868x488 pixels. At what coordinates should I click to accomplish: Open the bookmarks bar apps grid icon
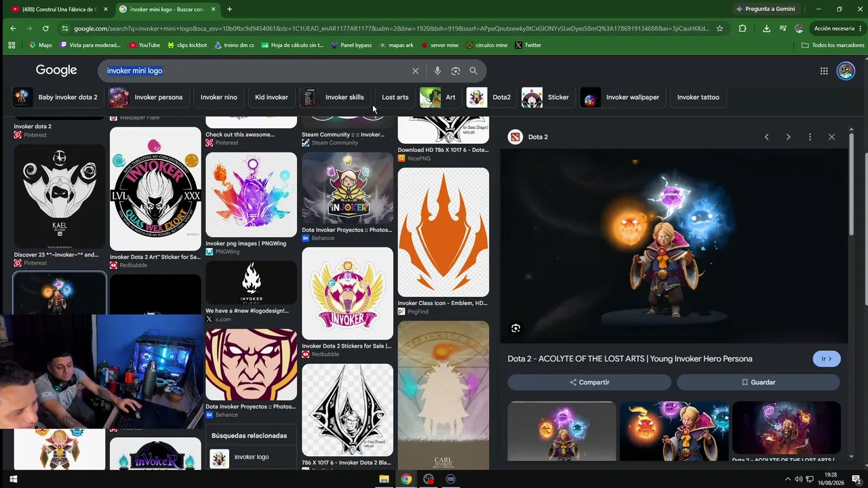click(x=12, y=45)
